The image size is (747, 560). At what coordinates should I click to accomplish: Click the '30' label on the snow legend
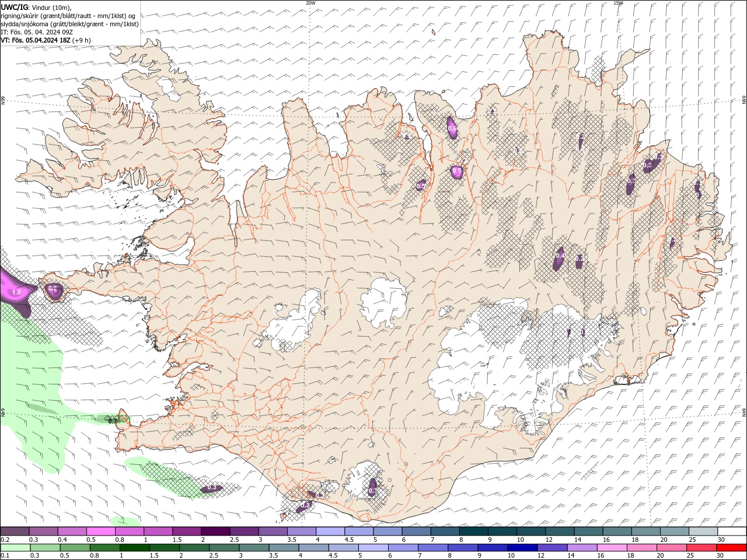pos(720,540)
